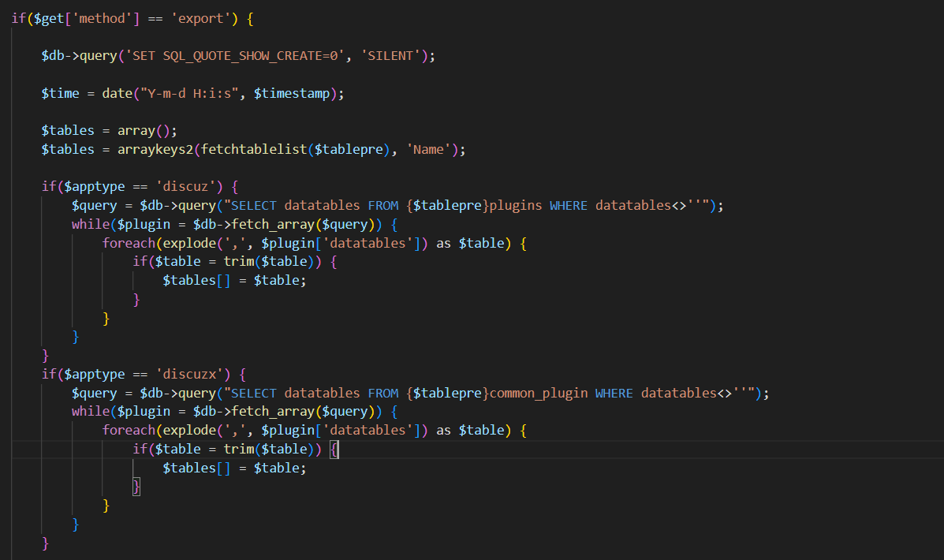Click the $time variable assignment
Viewport: 944px width, 560px height.
click(x=61, y=93)
